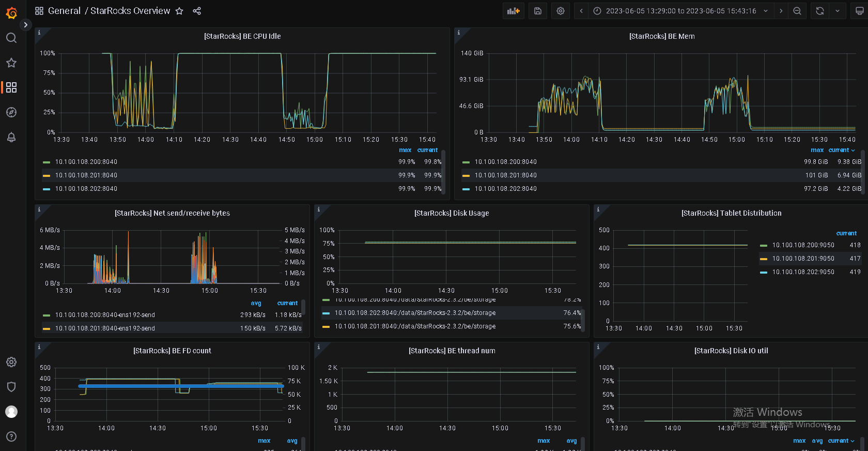Screen dimensions: 868x451
Task: Open the time range picker dropdown
Action: pyautogui.click(x=681, y=11)
